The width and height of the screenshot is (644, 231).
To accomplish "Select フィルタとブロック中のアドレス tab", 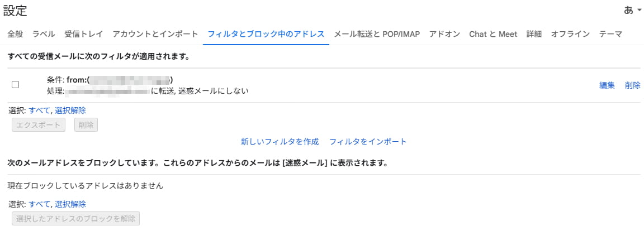I will [x=266, y=34].
